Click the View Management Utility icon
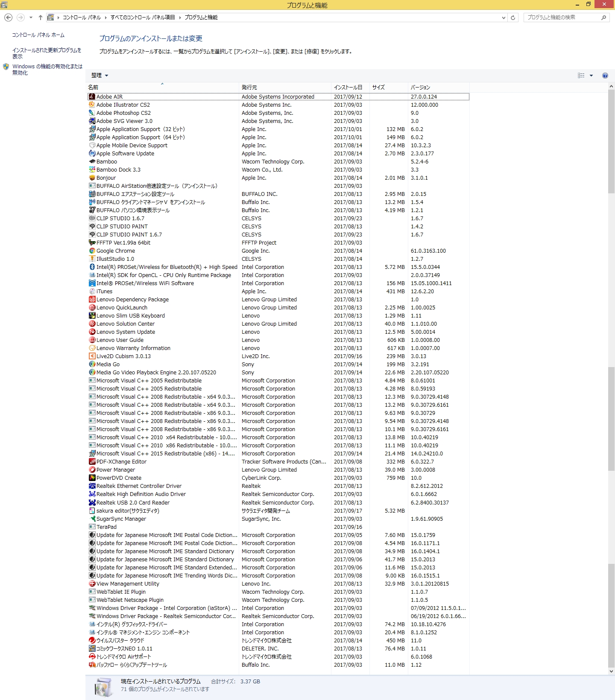 (x=92, y=584)
